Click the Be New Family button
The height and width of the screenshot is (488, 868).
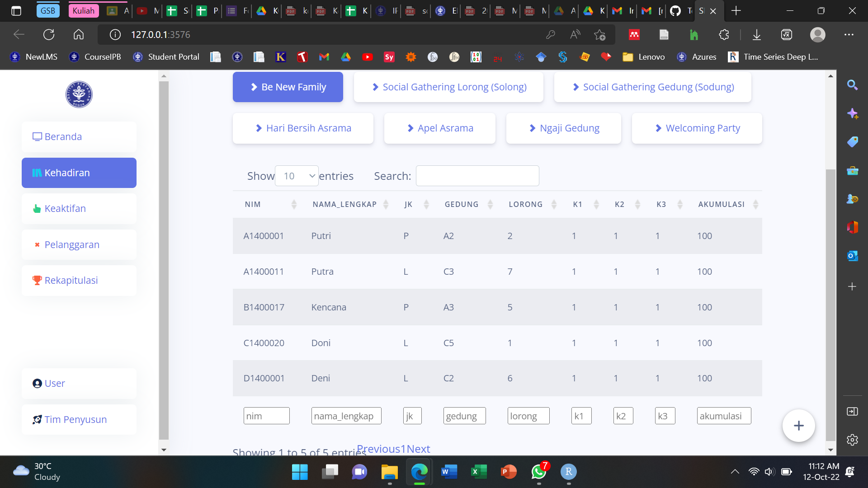click(288, 87)
